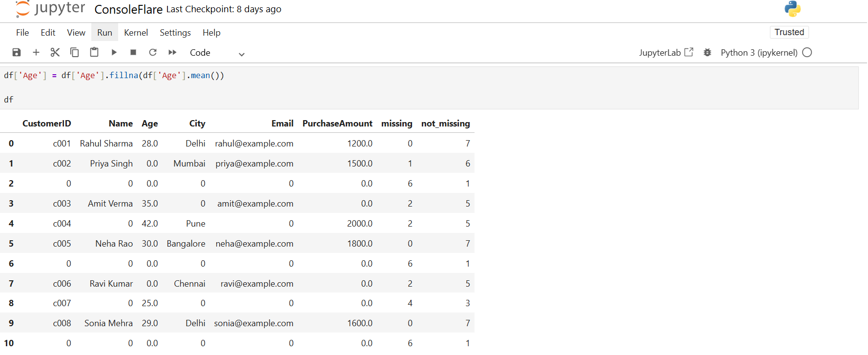Interrupt the kernel with the stop icon
Screen dimensions: 868x355
(133, 52)
